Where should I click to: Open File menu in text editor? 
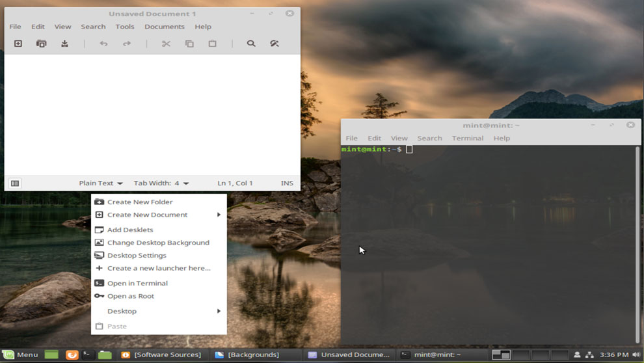coord(15,27)
